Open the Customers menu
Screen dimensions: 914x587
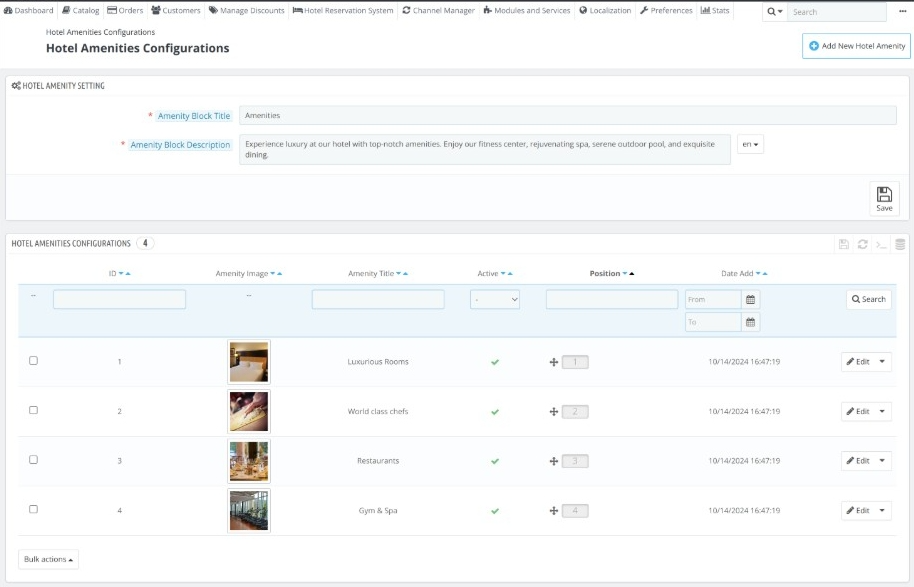tap(175, 10)
